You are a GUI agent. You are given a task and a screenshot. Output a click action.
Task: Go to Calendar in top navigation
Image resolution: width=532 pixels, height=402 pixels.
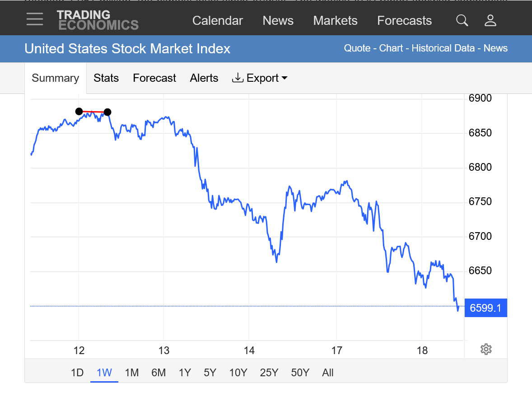(218, 21)
